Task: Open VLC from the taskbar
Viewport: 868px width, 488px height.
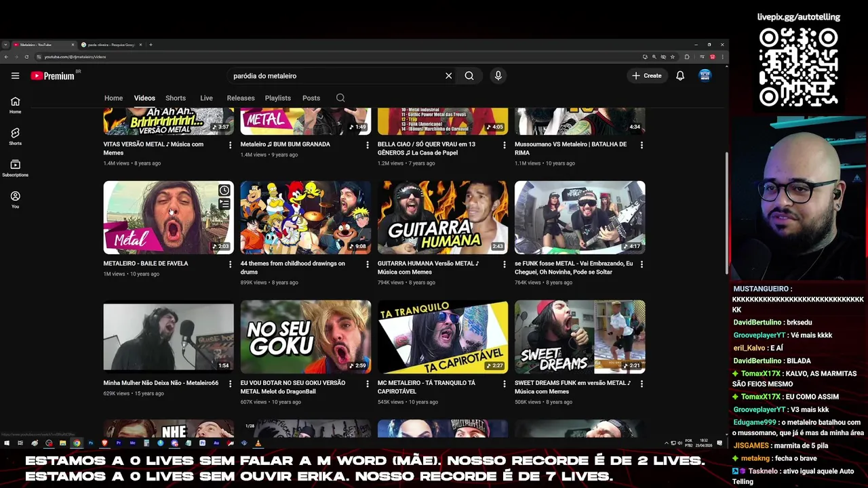Action: [258, 443]
